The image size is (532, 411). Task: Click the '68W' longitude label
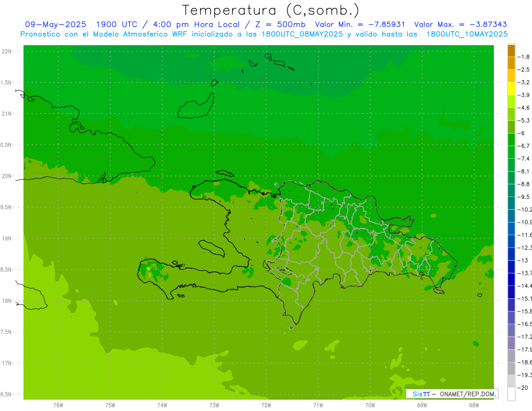(474, 405)
